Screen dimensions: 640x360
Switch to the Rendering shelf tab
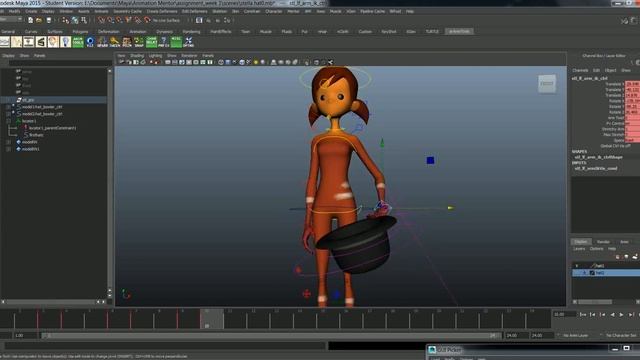(x=191, y=31)
